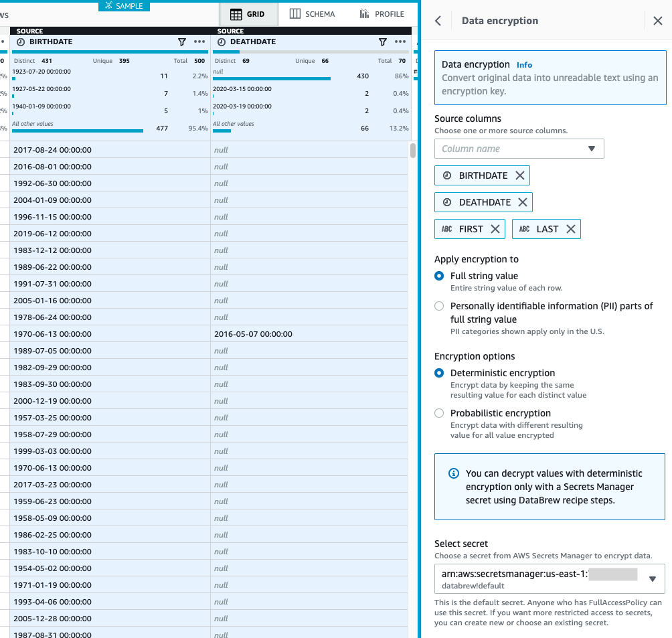The height and width of the screenshot is (638, 672).
Task: Click the 1970-06-13 cell beside 2016-05-07 deathdate
Action: [110, 334]
